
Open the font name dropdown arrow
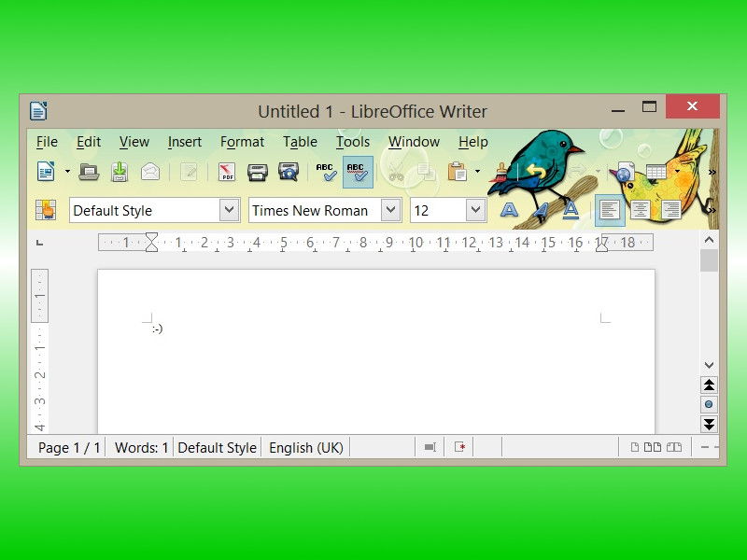pyautogui.click(x=390, y=209)
